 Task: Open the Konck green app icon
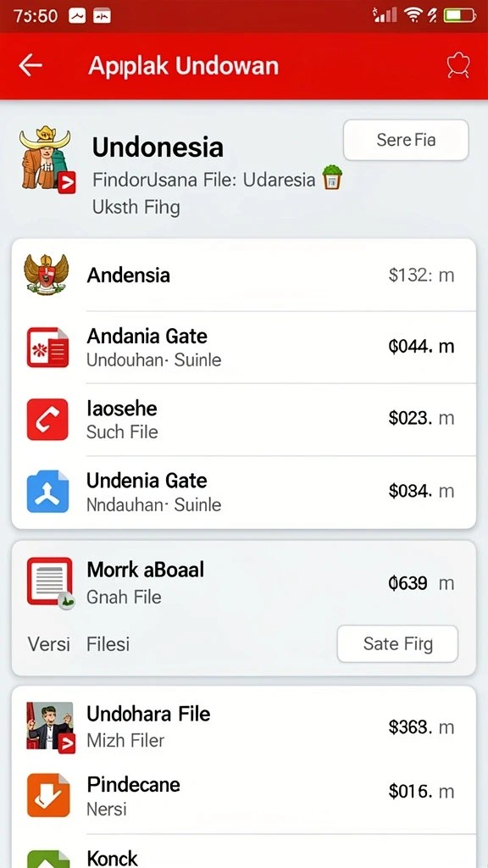(48, 860)
